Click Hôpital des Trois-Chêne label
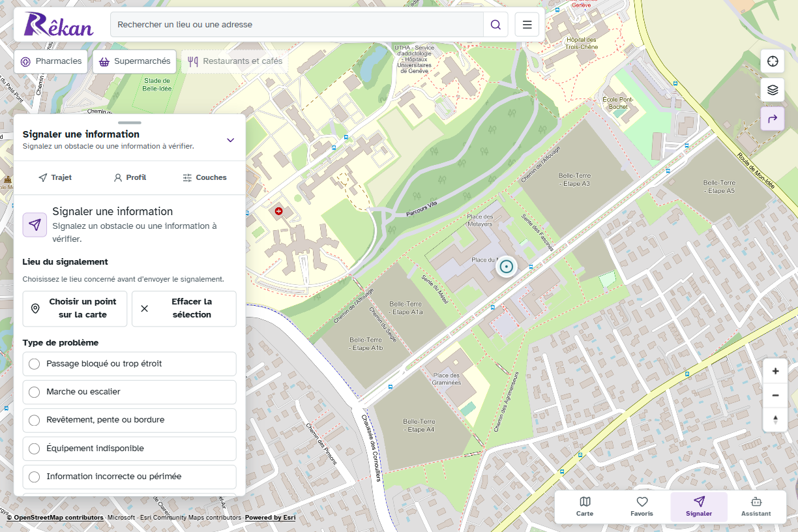Viewport: 798px width, 532px height. click(x=582, y=43)
